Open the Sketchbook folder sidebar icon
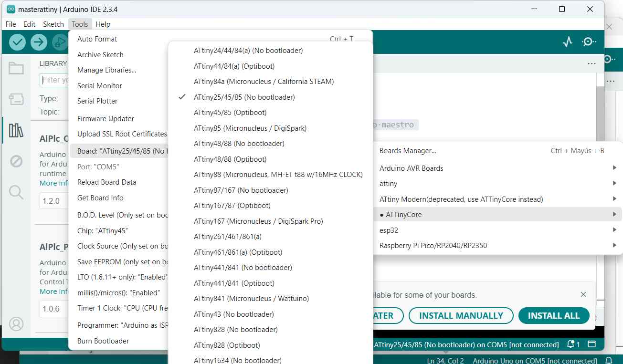This screenshot has width=623, height=364. tap(16, 69)
